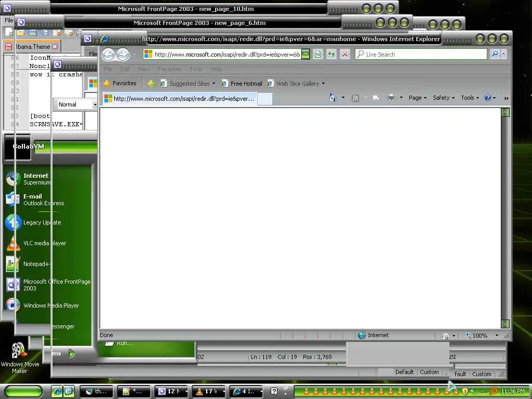Click the Notepad++ Open file toolbar icon

tap(20, 33)
